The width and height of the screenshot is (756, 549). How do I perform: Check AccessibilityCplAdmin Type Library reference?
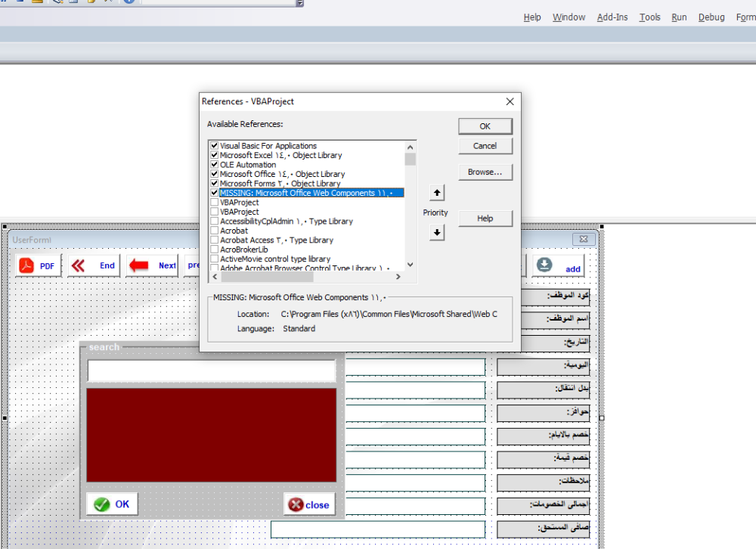tap(215, 221)
